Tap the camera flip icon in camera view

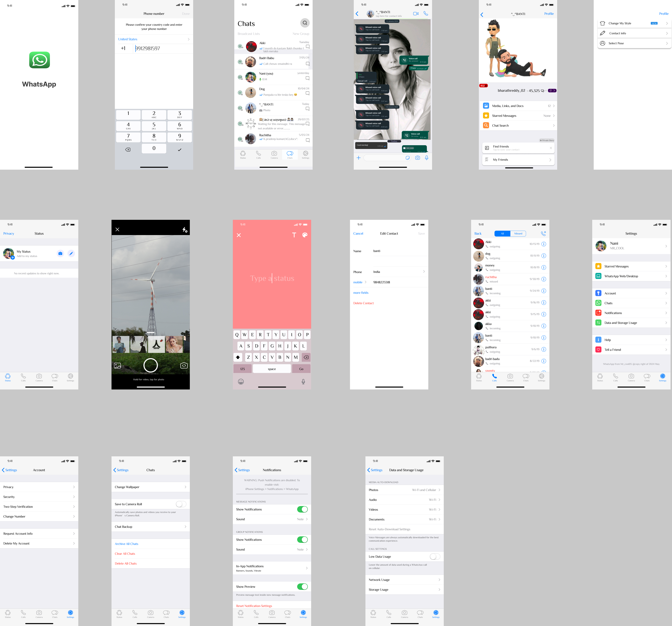point(184,365)
